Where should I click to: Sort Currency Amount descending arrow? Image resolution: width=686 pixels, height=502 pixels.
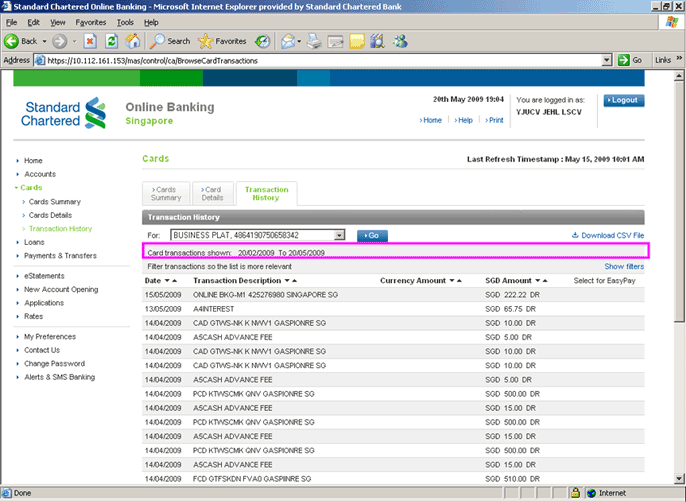coord(452,281)
